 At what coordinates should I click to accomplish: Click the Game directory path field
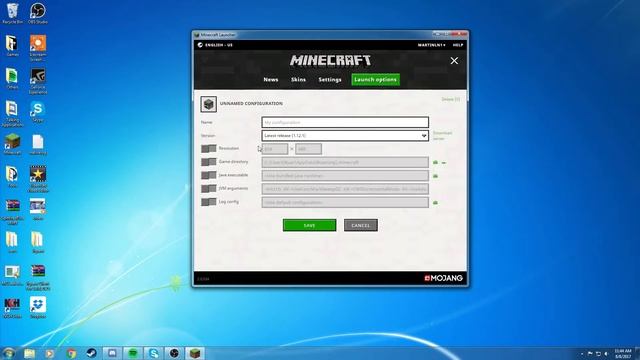pos(345,162)
